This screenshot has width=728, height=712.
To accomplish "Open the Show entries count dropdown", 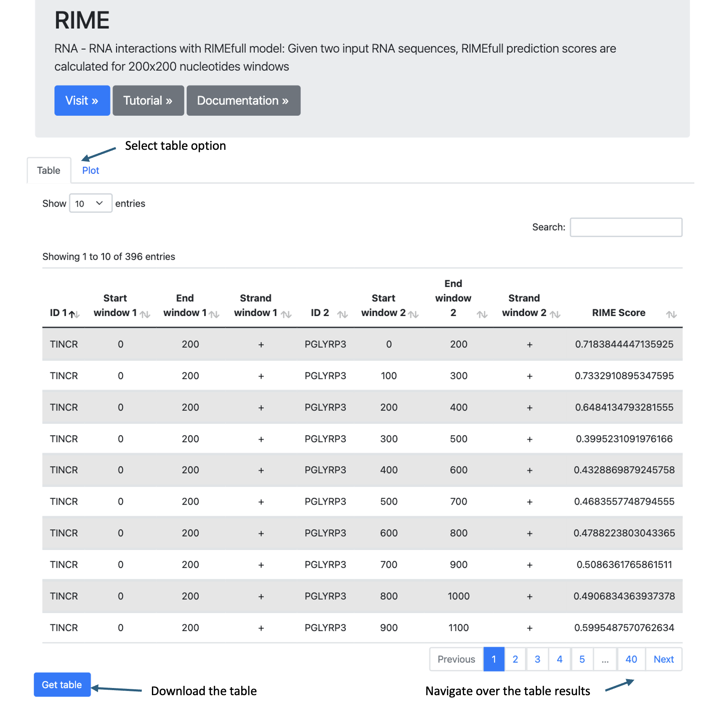I will coord(90,204).
